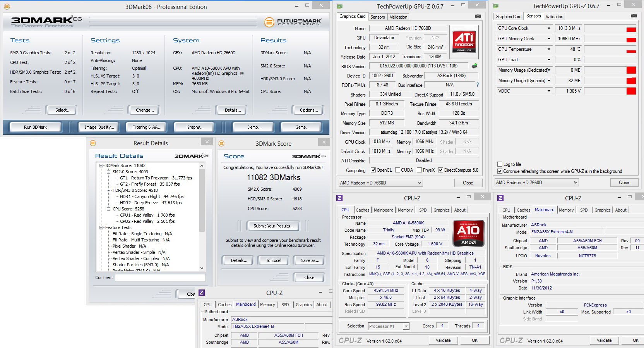644x348 pixels.
Task: Open the GPU Load sensor dropdown
Action: (549, 60)
